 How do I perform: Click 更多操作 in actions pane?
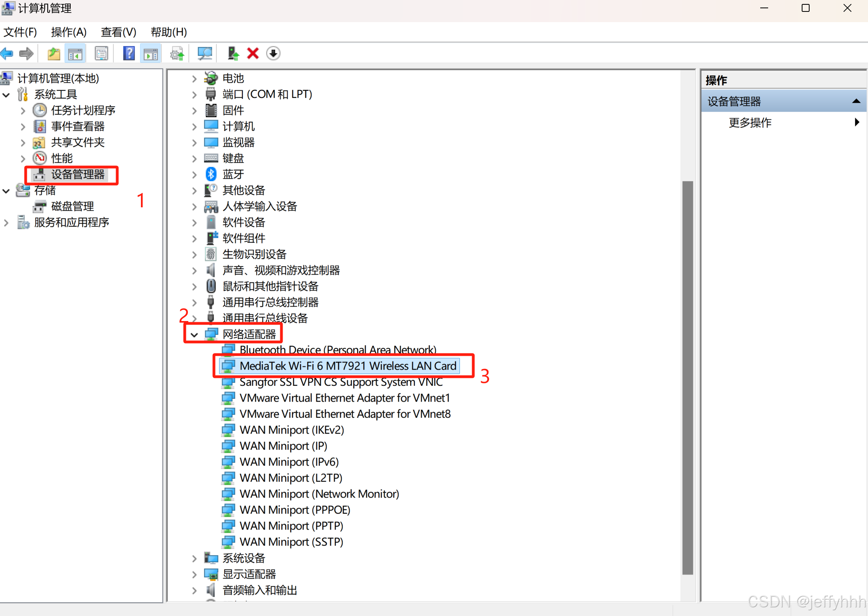coord(750,123)
